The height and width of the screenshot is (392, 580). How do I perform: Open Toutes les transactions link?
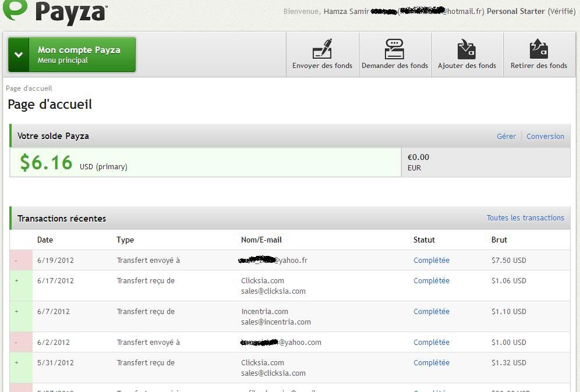(x=525, y=218)
